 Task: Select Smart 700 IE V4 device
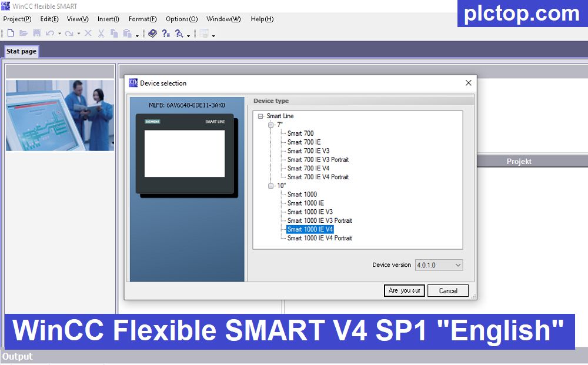tap(308, 168)
